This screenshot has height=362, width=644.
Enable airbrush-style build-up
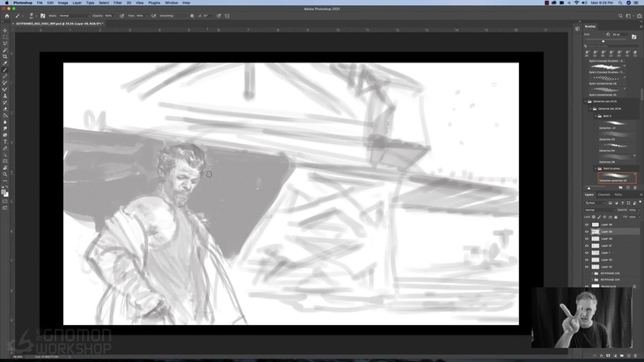pyautogui.click(x=154, y=16)
